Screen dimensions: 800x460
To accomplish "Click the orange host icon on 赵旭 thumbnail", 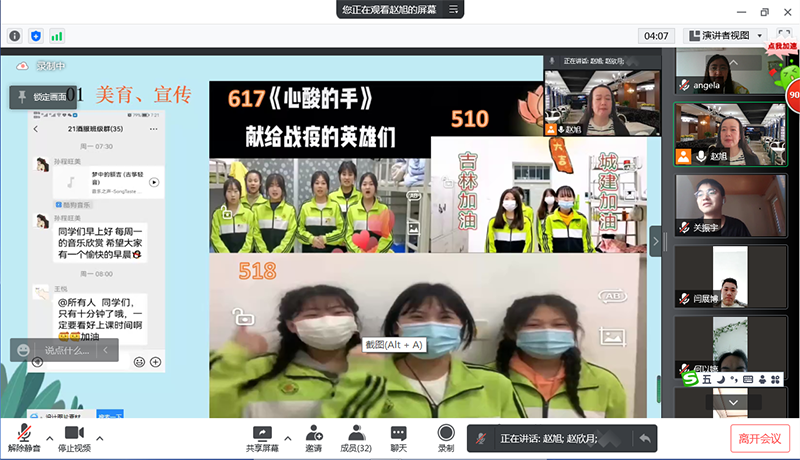I will click(684, 157).
